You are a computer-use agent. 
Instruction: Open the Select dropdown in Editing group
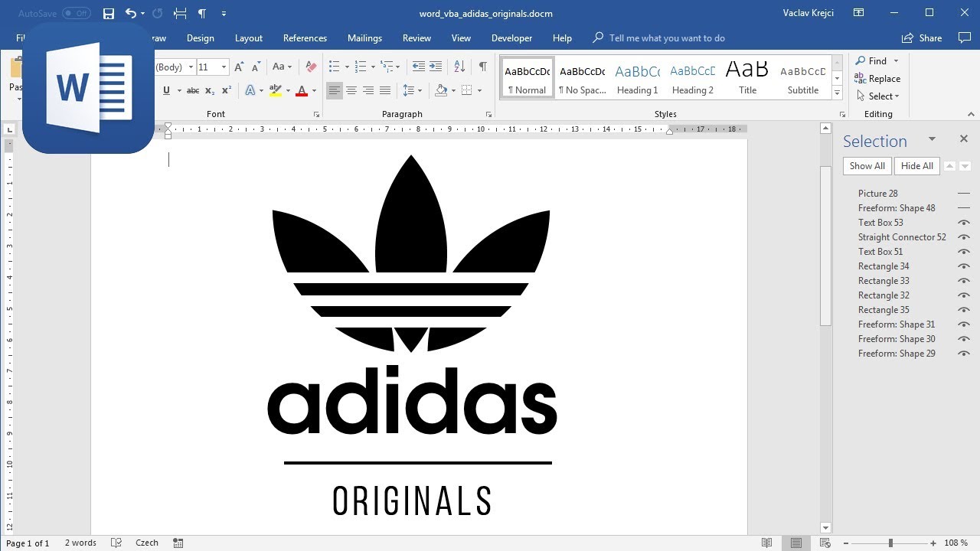point(877,96)
